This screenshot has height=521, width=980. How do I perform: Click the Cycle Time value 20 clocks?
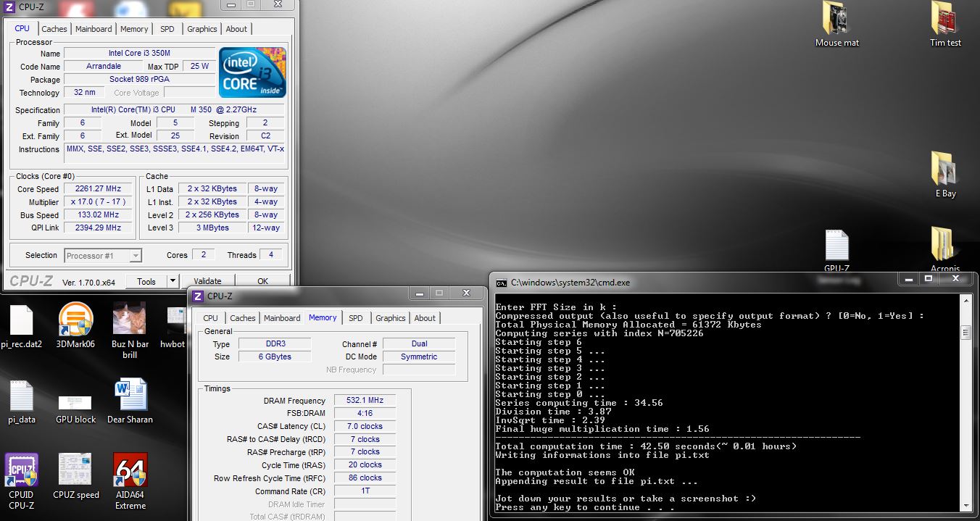click(x=365, y=464)
